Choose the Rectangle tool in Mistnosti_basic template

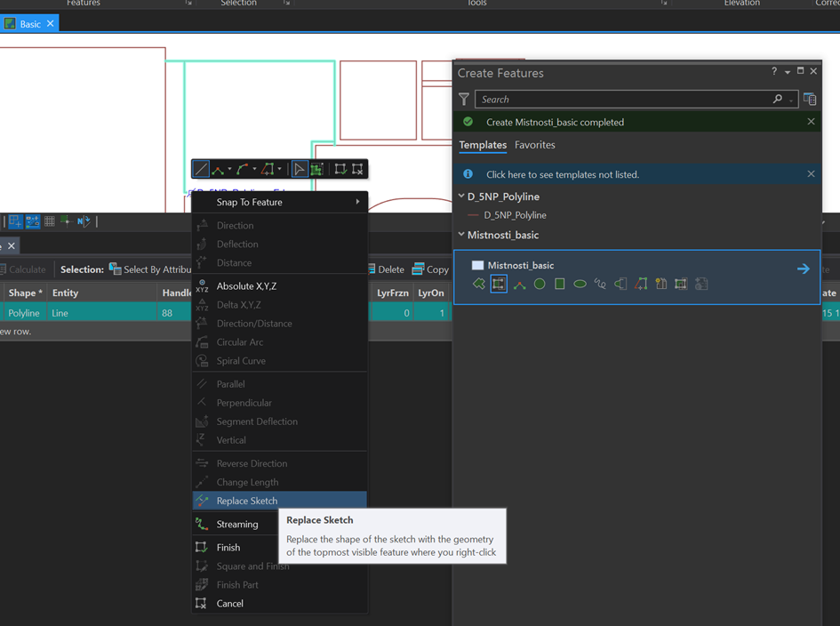560,284
